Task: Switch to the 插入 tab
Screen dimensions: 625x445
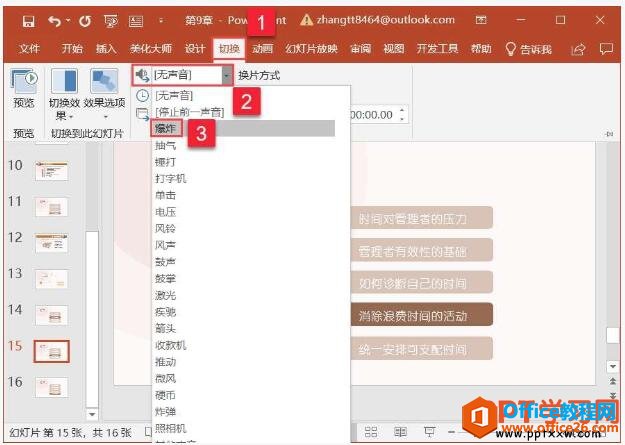Action: [x=106, y=49]
